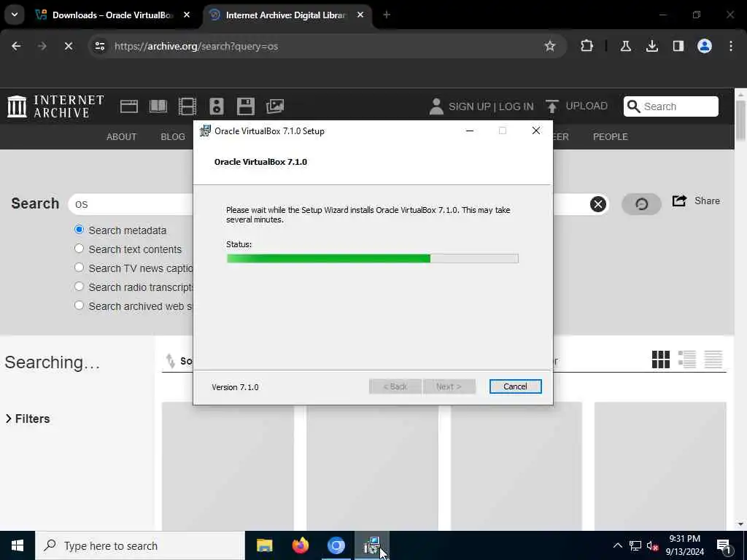Select Search radio transcripts option
The height and width of the screenshot is (560, 747).
tap(79, 287)
